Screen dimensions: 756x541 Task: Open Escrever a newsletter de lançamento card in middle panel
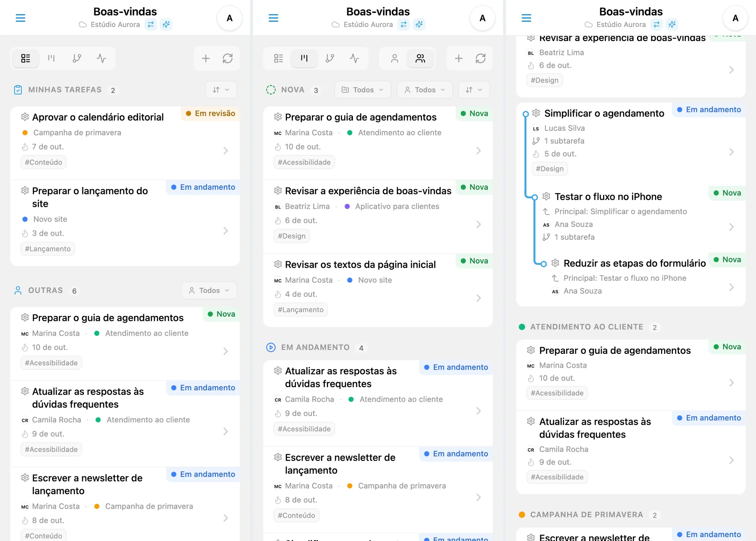[378, 489]
